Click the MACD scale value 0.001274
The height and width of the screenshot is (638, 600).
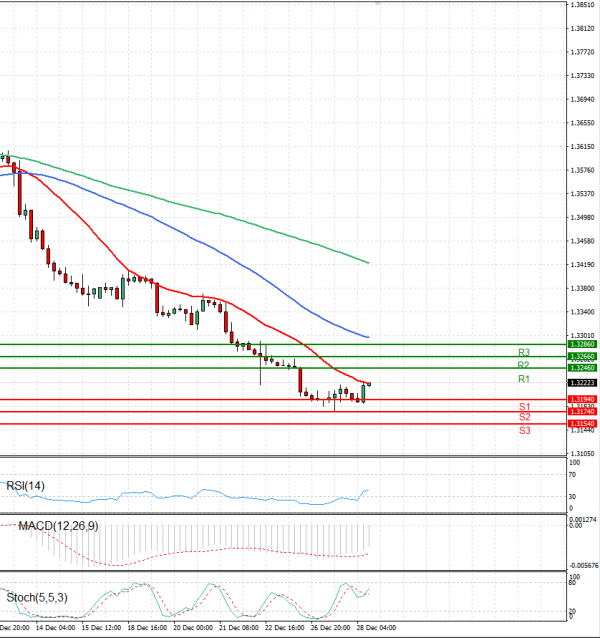pyautogui.click(x=584, y=520)
